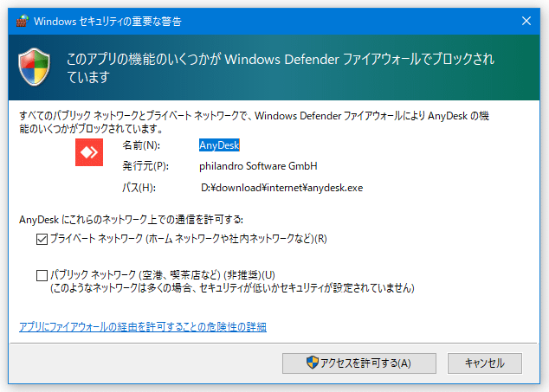Close the Windows security alert dialog
Image resolution: width=549 pixels, height=392 pixels.
[x=526, y=21]
